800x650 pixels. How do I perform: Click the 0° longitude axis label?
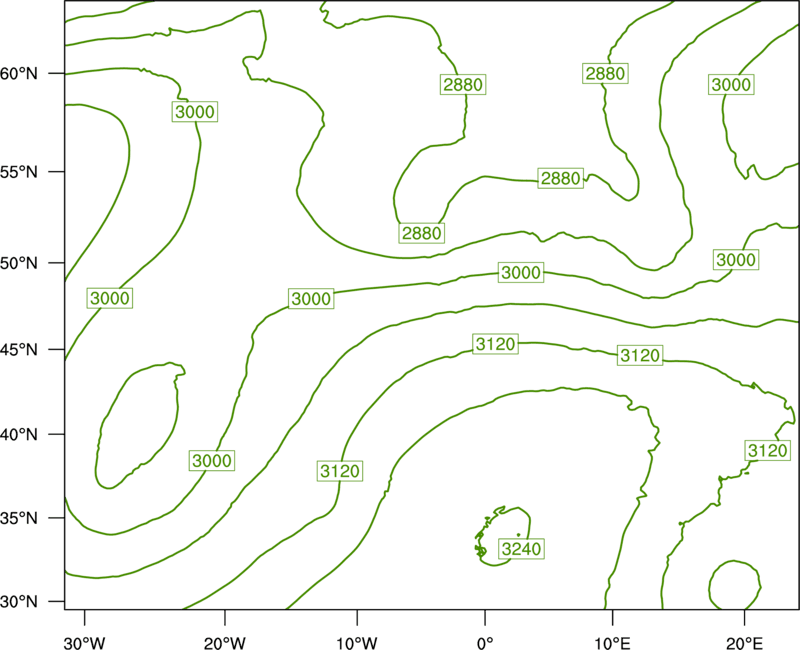tap(485, 643)
